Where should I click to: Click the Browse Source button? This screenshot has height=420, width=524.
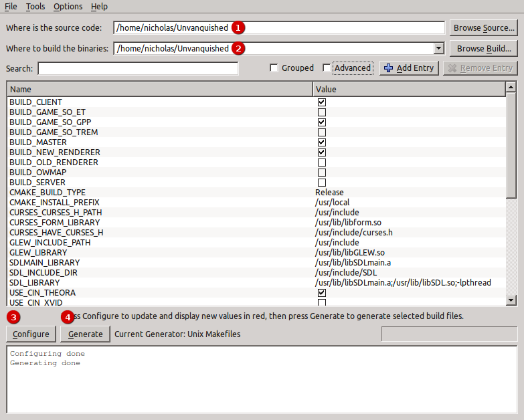click(484, 28)
